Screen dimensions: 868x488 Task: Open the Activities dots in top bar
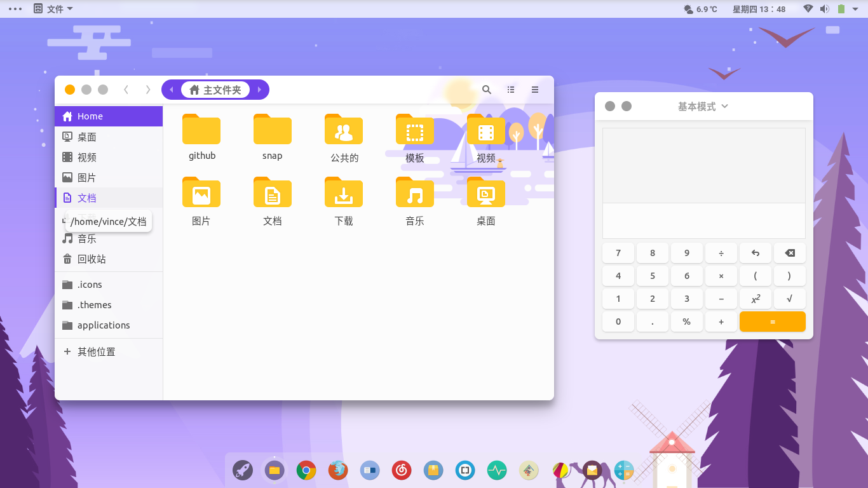tap(15, 9)
